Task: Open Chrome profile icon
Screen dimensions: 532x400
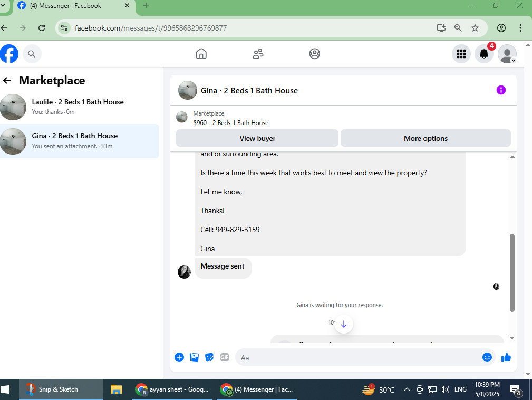Action: (x=501, y=28)
